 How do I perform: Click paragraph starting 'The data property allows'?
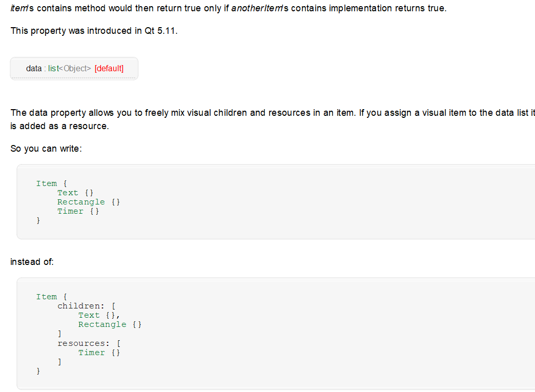tap(273, 119)
